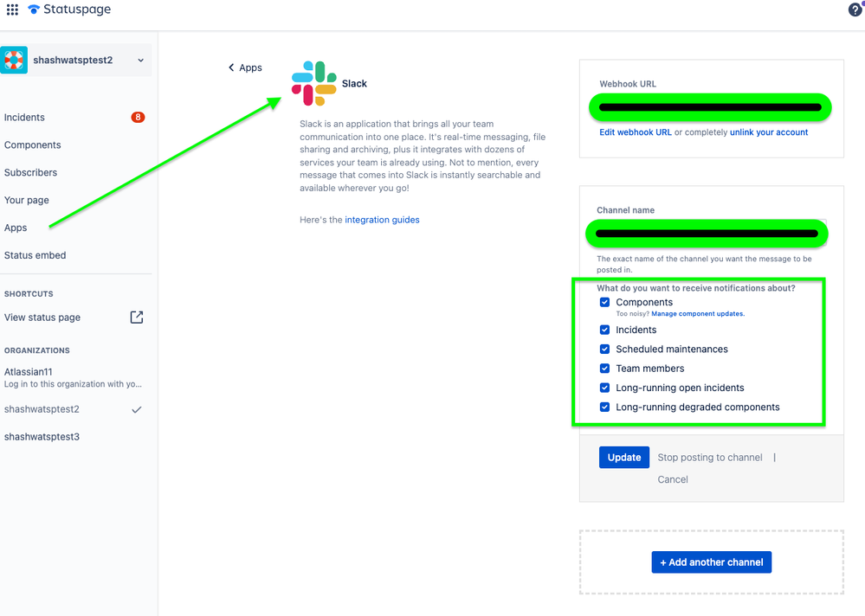Viewport: 865px width, 616px height.
Task: Toggle Long-running degraded components checkbox
Action: [604, 407]
